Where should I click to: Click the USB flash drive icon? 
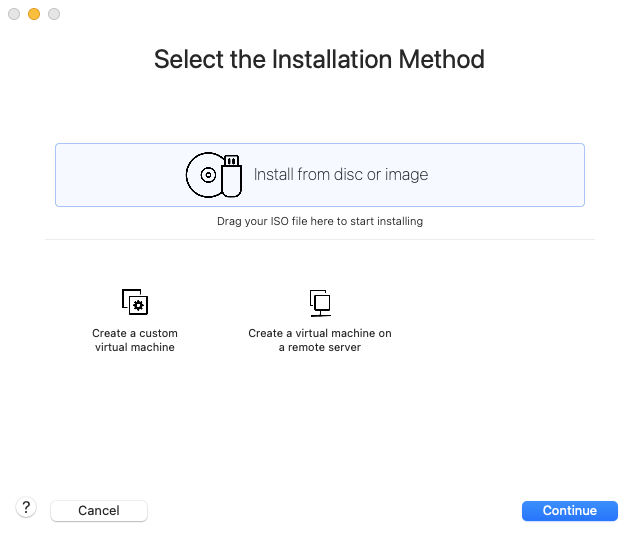click(x=232, y=176)
